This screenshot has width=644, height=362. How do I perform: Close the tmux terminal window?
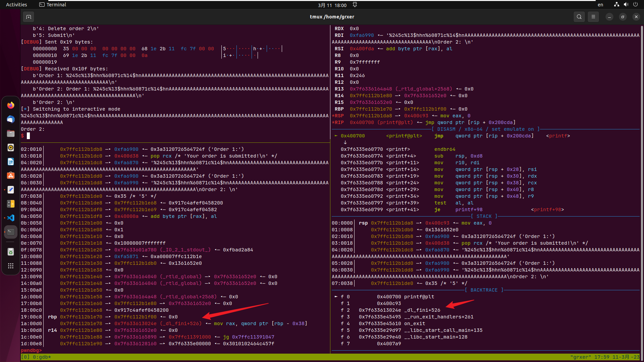pyautogui.click(x=636, y=17)
